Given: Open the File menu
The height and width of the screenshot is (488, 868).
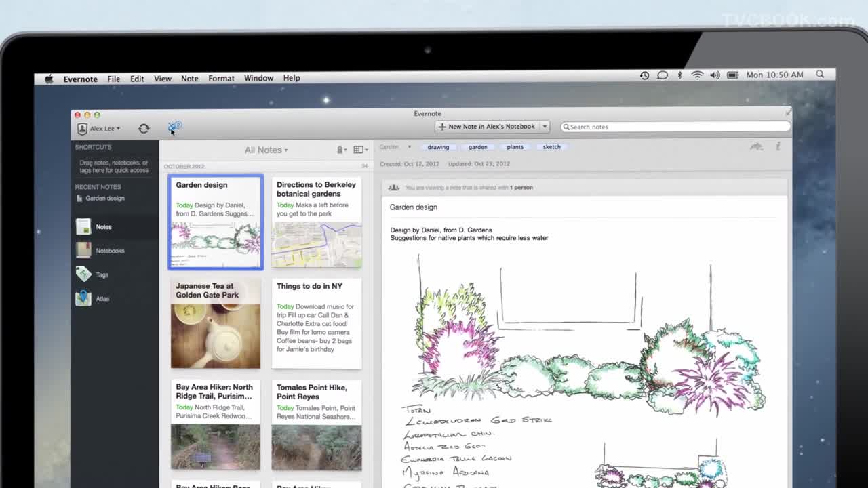Looking at the screenshot, I should 114,79.
